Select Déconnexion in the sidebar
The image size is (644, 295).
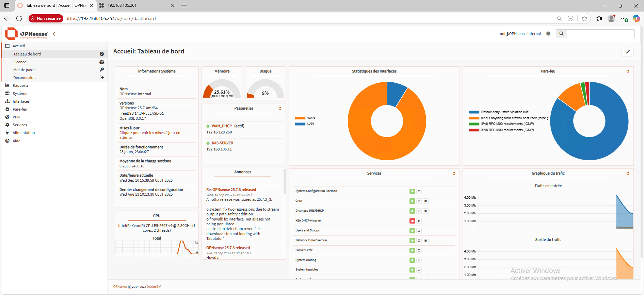click(x=25, y=78)
